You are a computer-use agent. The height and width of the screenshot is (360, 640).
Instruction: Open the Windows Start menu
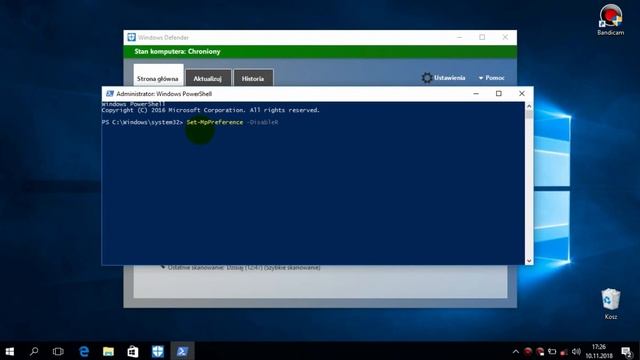[9, 351]
